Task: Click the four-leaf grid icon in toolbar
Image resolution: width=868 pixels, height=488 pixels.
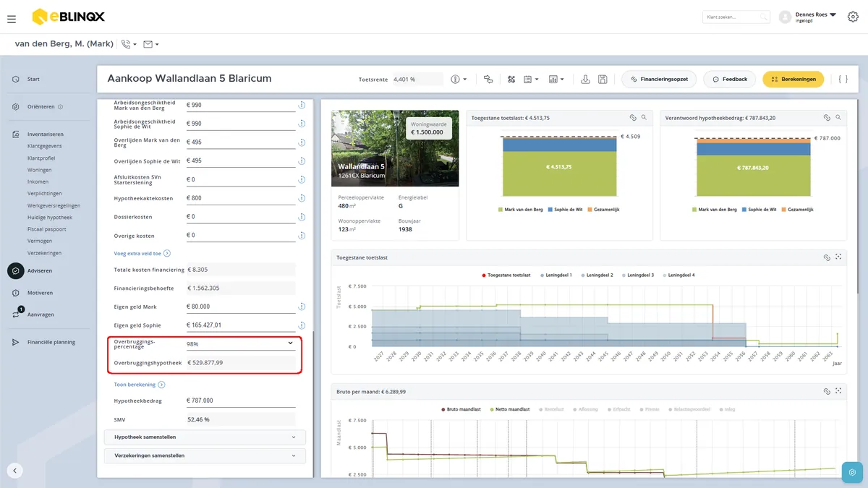Action: [x=511, y=79]
